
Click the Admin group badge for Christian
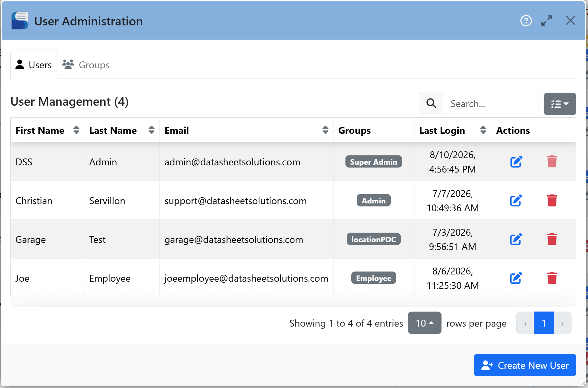(374, 200)
